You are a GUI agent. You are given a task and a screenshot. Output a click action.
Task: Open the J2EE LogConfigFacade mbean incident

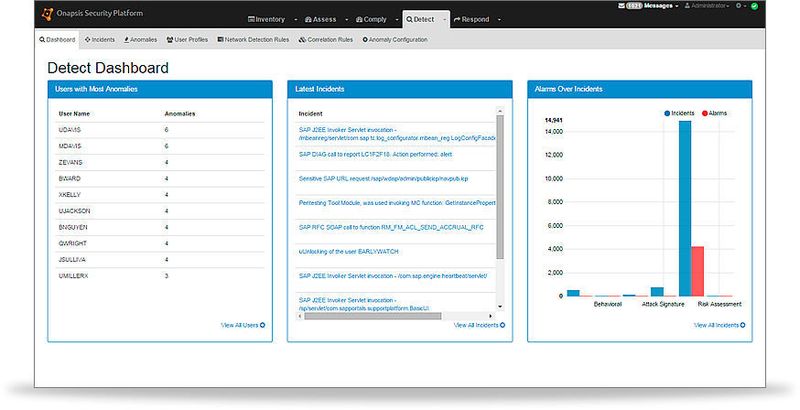(x=397, y=134)
